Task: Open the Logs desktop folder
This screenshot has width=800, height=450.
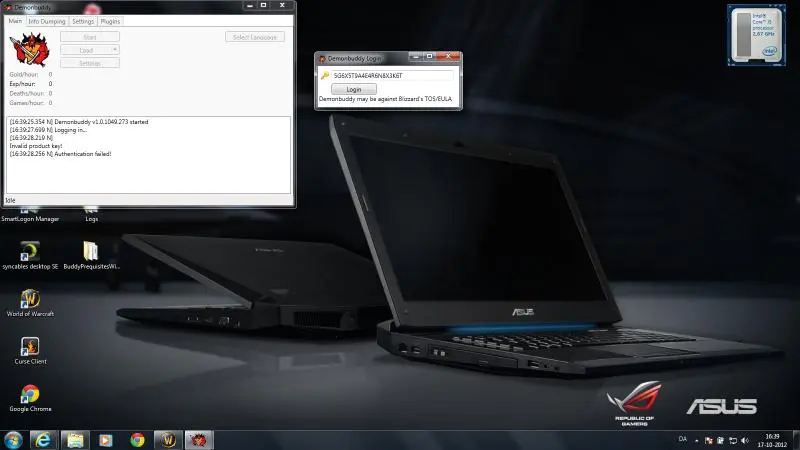Action: pos(91,215)
